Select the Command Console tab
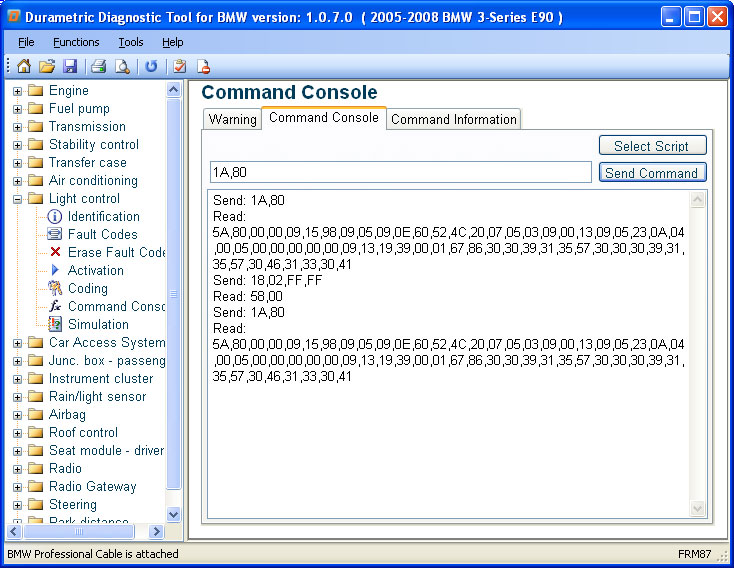734x568 pixels. point(323,118)
